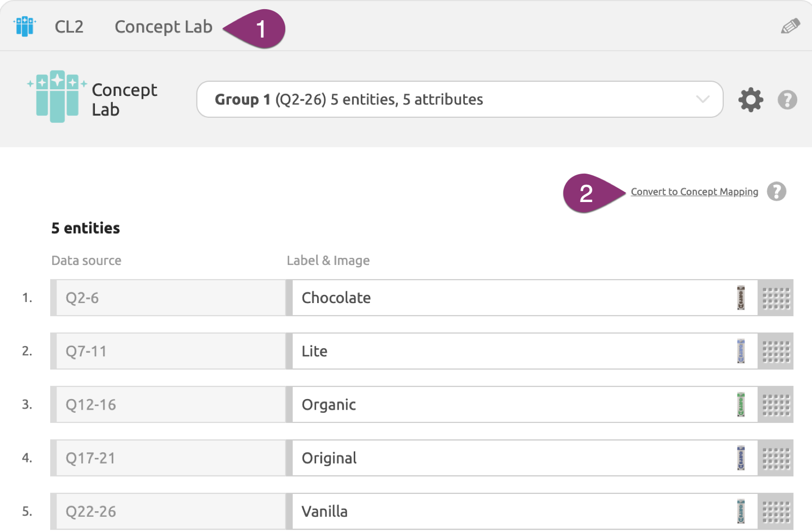Click grid handle for Vanilla row
This screenshot has height=532, width=812.
(x=775, y=511)
